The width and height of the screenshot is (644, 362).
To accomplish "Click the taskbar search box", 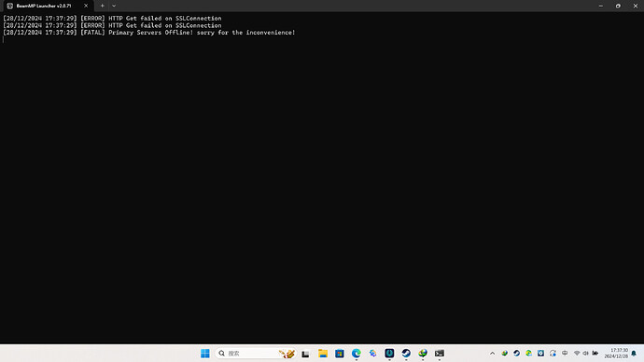I will pos(255,354).
